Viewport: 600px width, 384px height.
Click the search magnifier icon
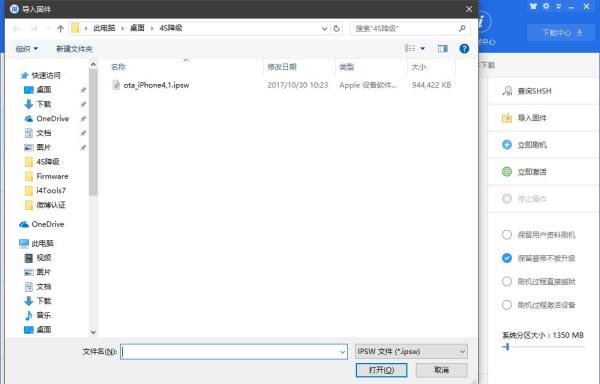(x=462, y=28)
